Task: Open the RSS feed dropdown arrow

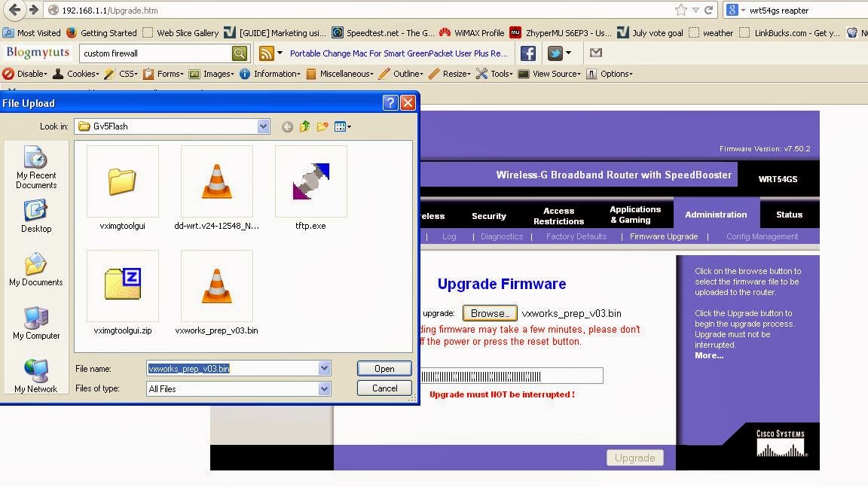Action: coord(280,53)
